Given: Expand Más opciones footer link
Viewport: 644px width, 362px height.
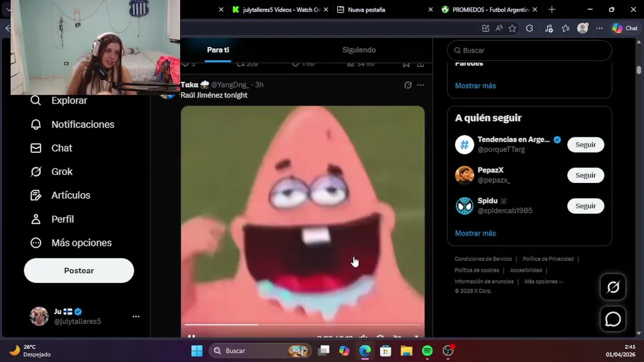Looking at the screenshot, I should [x=543, y=282].
